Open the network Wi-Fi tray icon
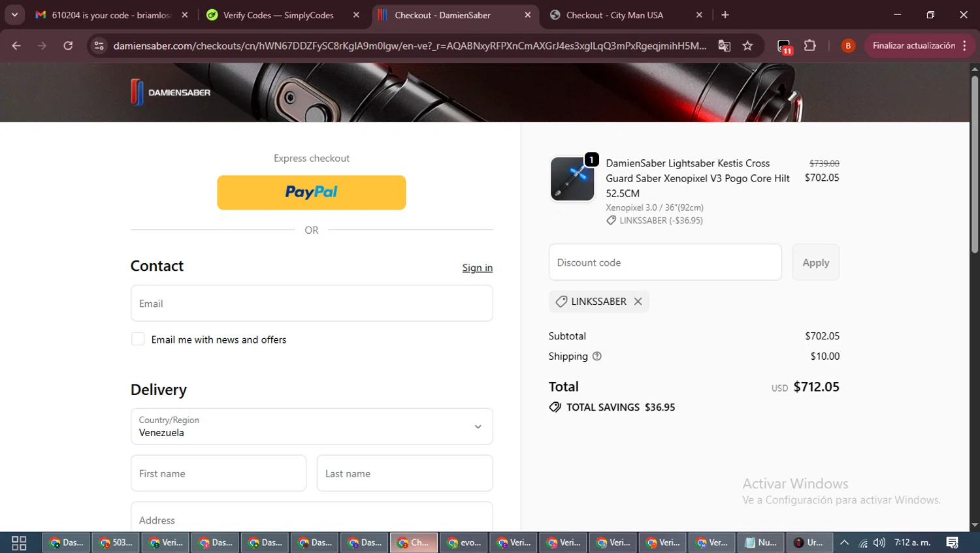Viewport: 980px width, 553px height. coord(863,543)
